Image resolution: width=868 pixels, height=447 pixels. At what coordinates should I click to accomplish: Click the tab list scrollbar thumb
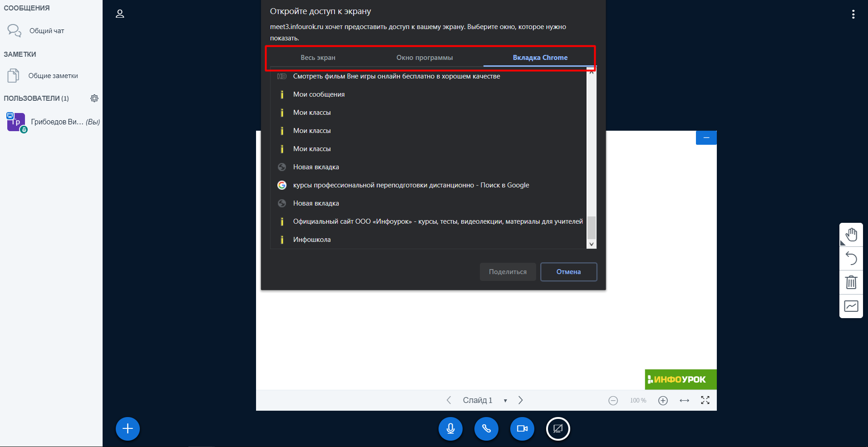click(592, 227)
